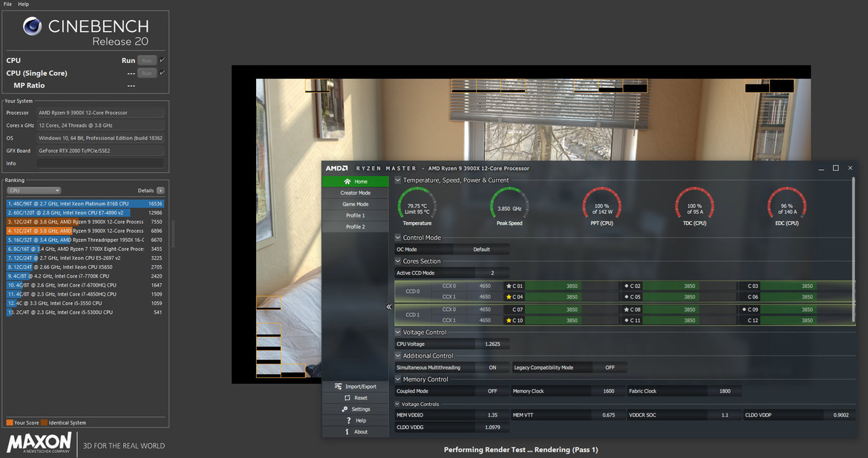Collapse the Cores Section
Image resolution: width=868 pixels, height=458 pixels.
[397, 261]
